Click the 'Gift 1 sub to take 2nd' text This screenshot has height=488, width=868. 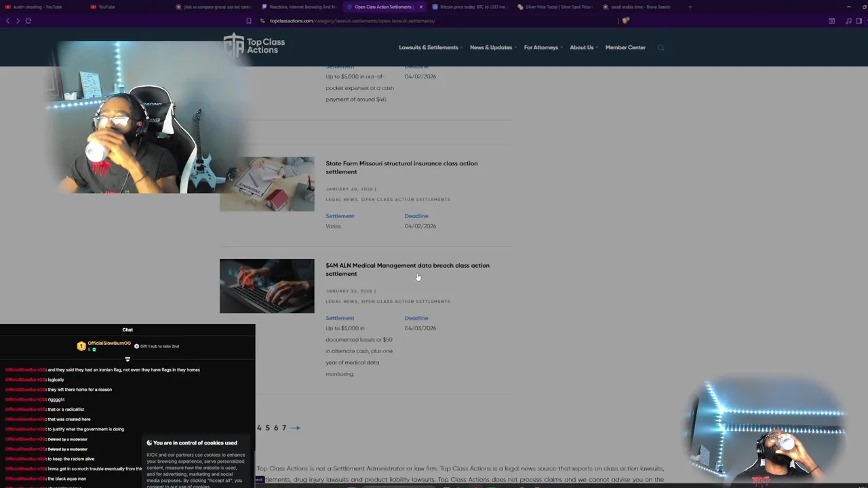pyautogui.click(x=159, y=346)
